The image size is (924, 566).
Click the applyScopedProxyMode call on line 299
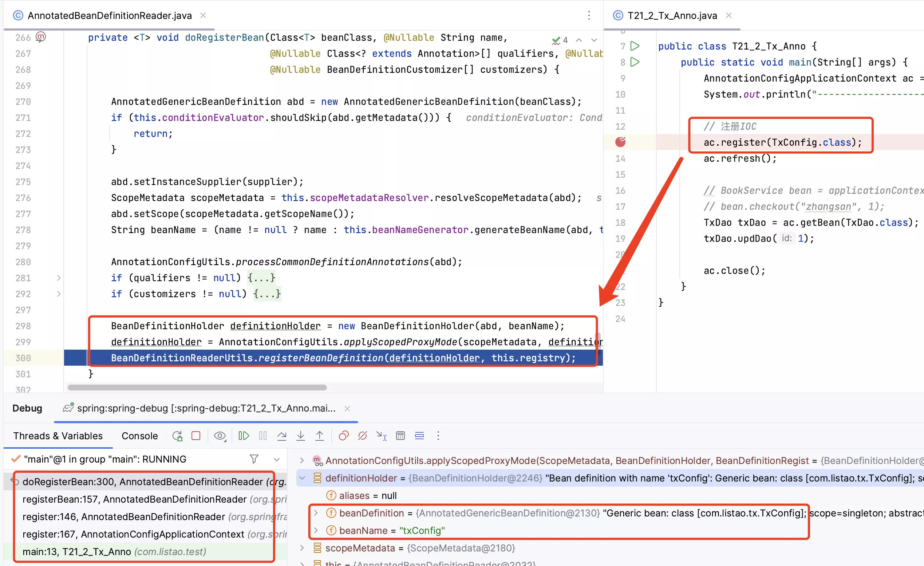(400, 342)
